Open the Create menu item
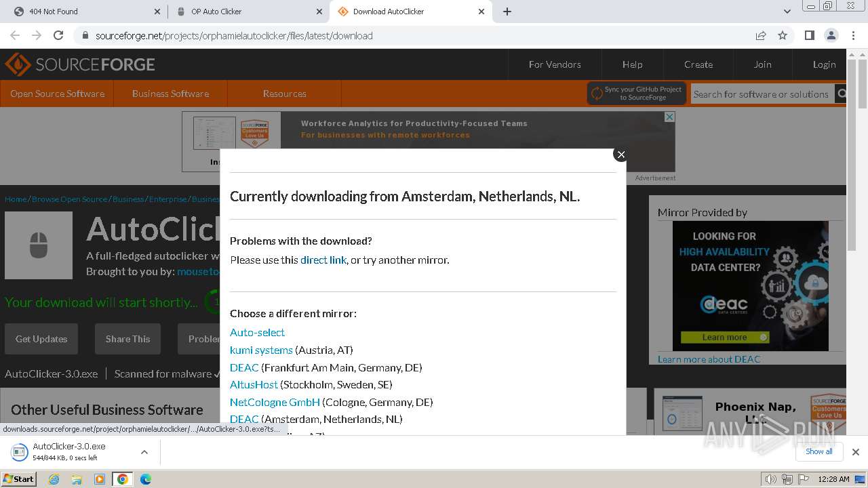868x488 pixels. point(698,64)
